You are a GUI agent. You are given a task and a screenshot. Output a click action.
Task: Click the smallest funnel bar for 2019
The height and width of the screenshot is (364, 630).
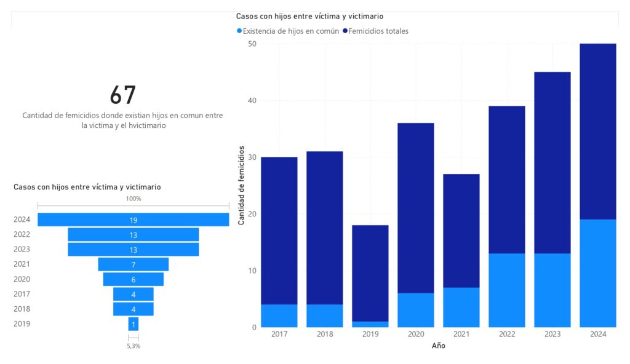133,324
